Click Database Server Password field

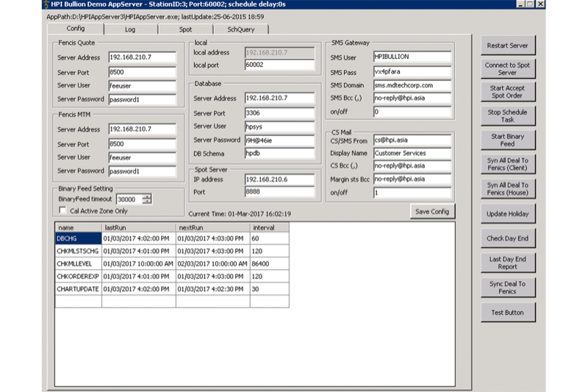click(x=279, y=140)
